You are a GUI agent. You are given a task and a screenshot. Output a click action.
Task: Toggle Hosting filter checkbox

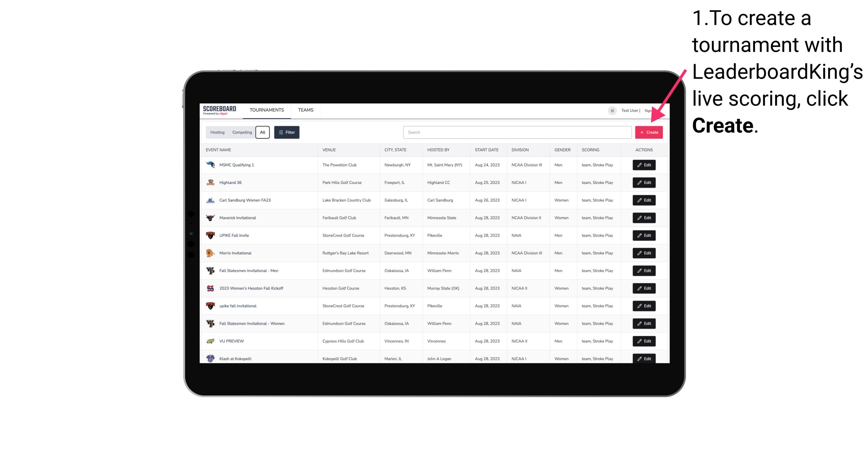tap(218, 132)
